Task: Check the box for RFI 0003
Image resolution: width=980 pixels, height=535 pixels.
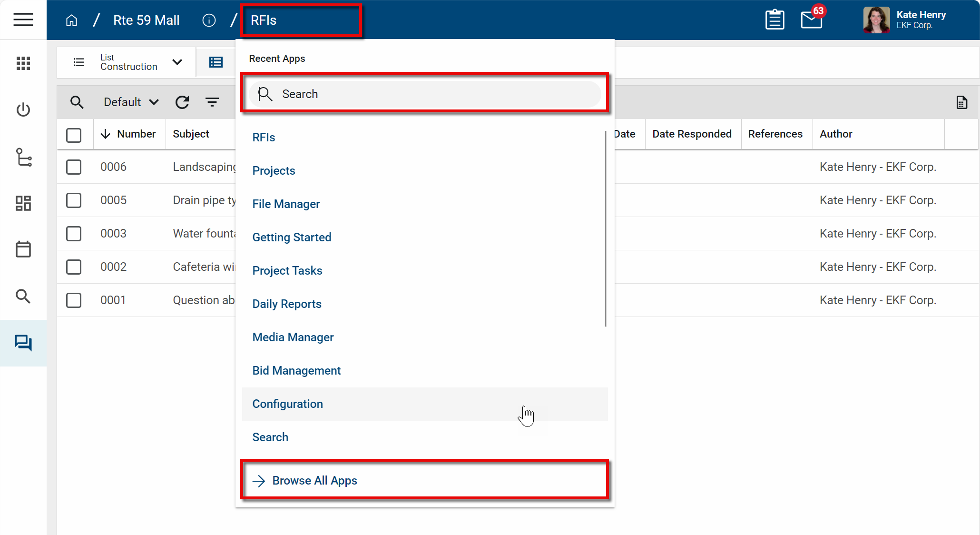Action: [x=74, y=234]
